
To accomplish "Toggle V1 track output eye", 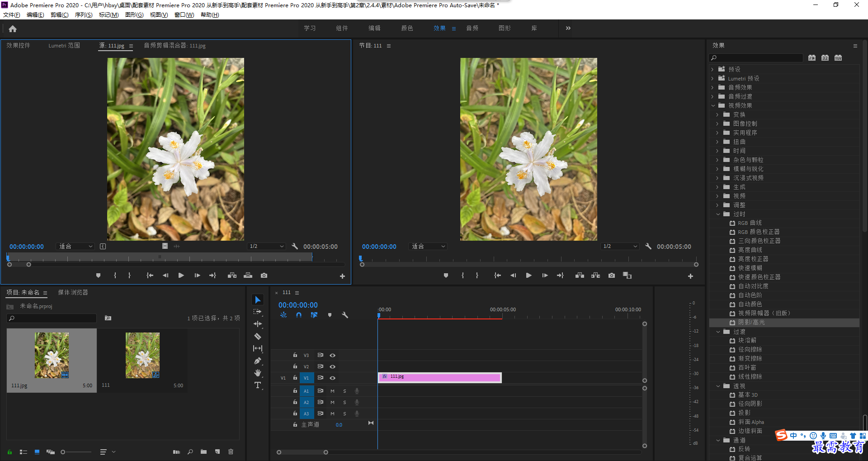I will coord(332,378).
